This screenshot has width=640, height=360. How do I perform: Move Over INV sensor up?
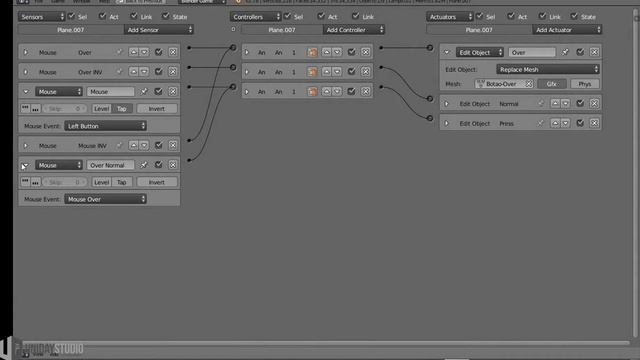coord(133,72)
